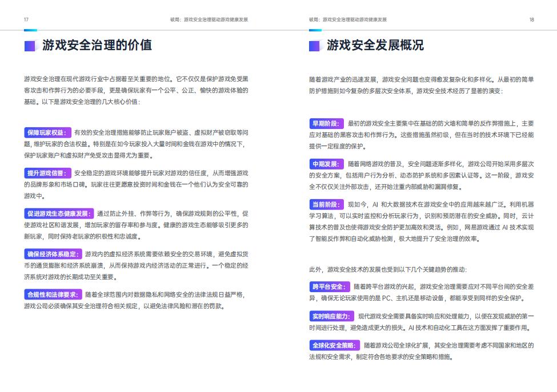Click the 当前阶段 label
The width and height of the screenshot is (557, 392).
pyautogui.click(x=326, y=204)
